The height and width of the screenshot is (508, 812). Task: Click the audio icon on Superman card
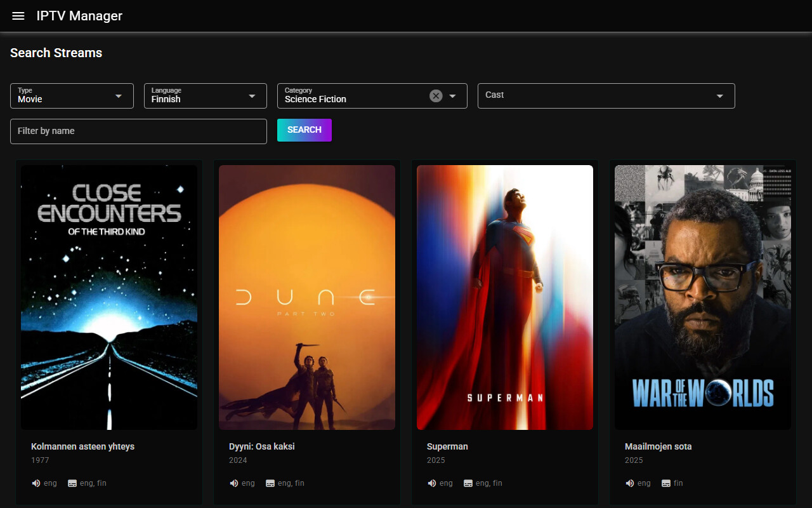pyautogui.click(x=432, y=483)
